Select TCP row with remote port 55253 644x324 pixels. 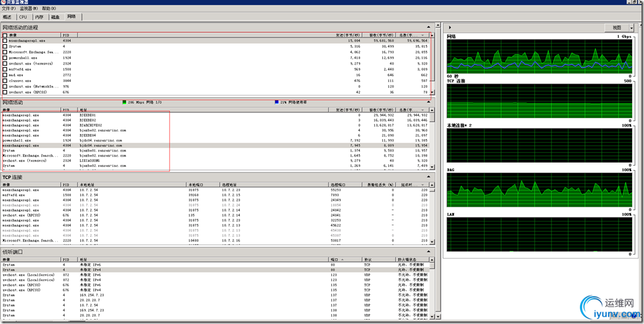click(x=215, y=191)
